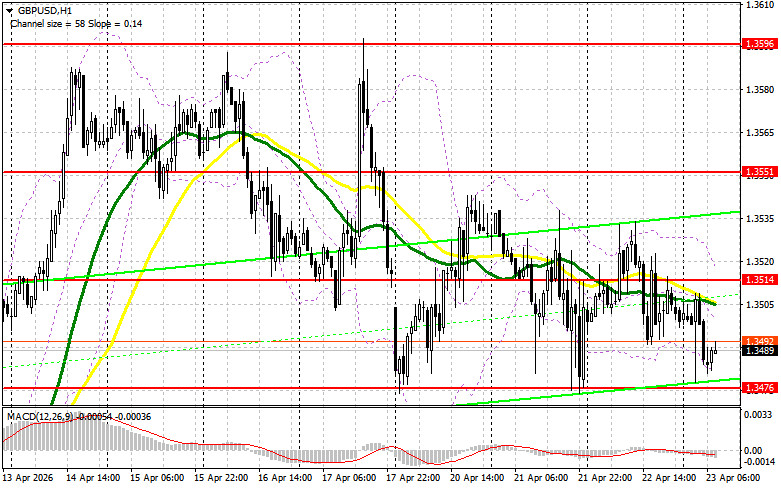Click the -0.0014 MACD scale value

(759, 462)
